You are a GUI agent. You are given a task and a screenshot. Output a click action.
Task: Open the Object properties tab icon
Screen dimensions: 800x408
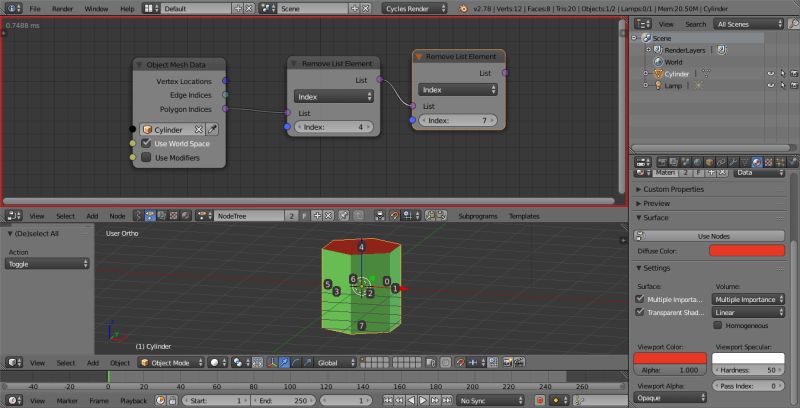[x=709, y=162]
